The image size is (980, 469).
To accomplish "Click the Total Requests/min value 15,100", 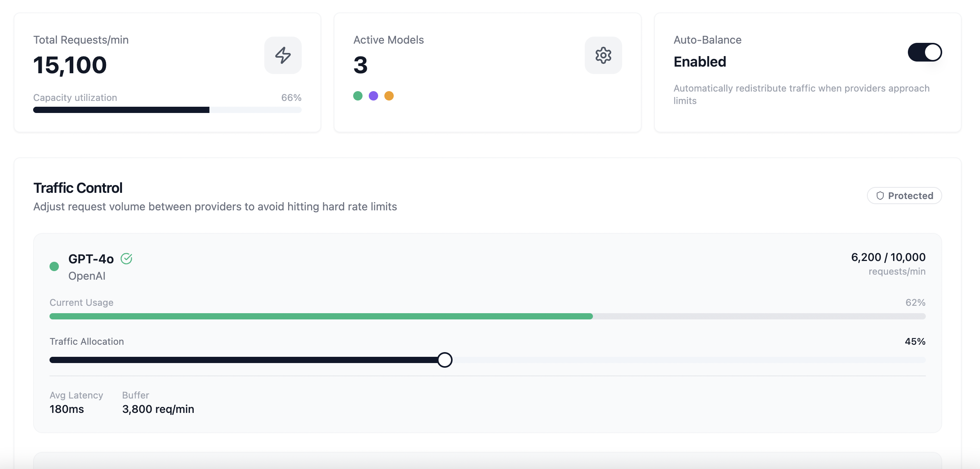I will click(70, 65).
